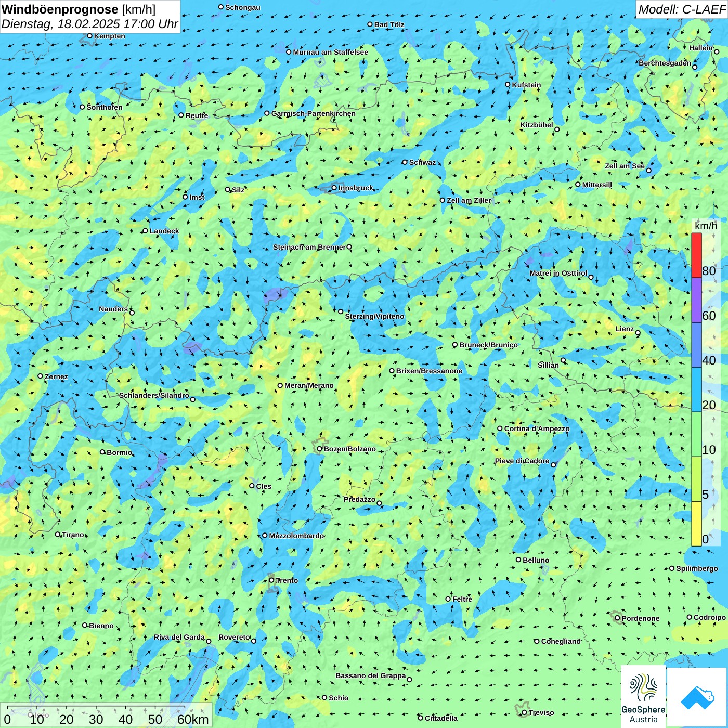The width and height of the screenshot is (728, 728).
Task: Click the Berchtesgaden label
Action: (665, 63)
